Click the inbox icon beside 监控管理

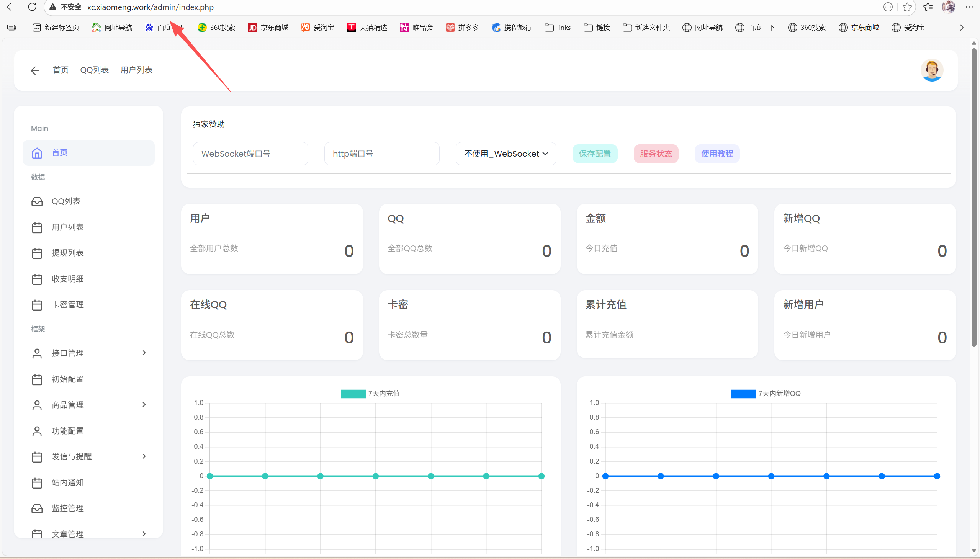tap(37, 508)
